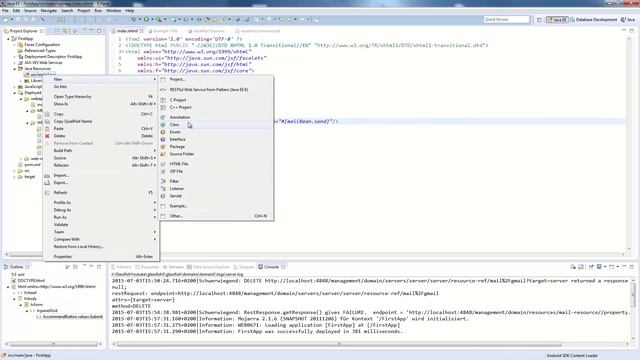The height and width of the screenshot is (360, 640).
Task: Open the Outline tab
Action: (x=16, y=267)
